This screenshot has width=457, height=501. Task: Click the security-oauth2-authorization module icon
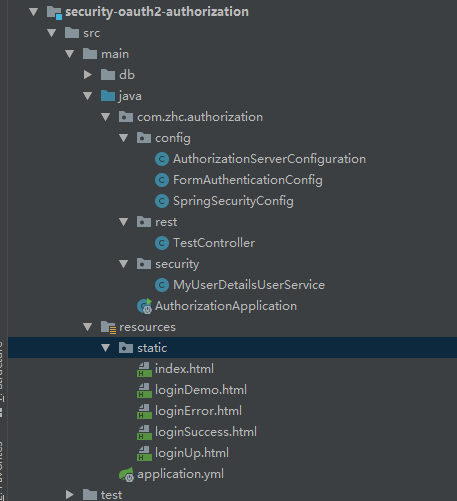[54, 13]
